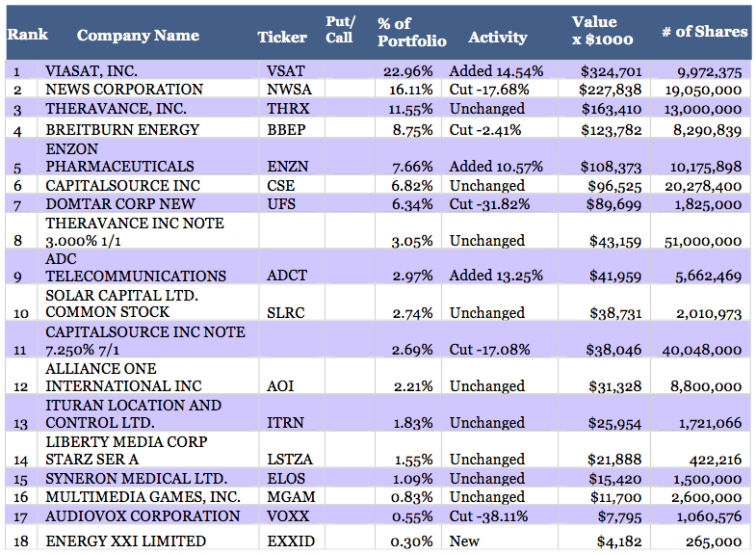Select THERAVANCE, INC. row name
Image resolution: width=756 pixels, height=554 pixels.
coord(116,109)
